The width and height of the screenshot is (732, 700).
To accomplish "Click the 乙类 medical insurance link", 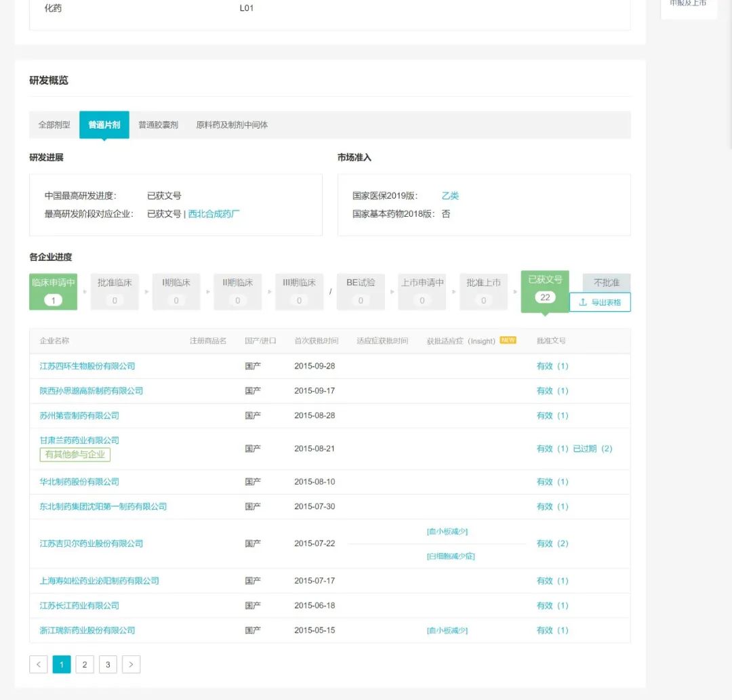I will 451,196.
